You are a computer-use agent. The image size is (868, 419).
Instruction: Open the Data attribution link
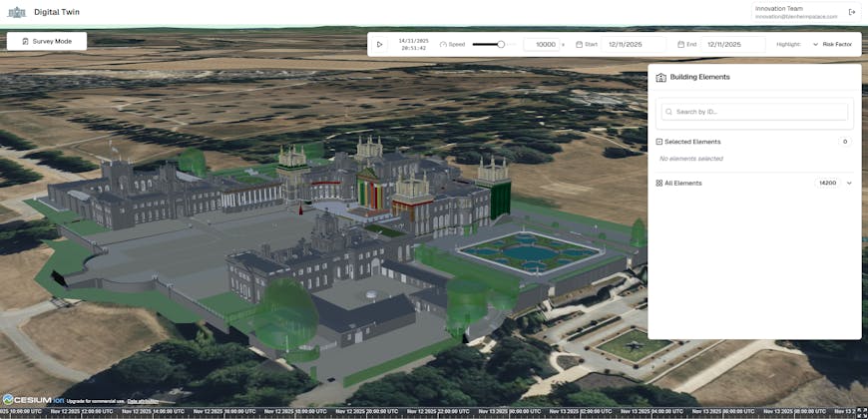tap(143, 401)
